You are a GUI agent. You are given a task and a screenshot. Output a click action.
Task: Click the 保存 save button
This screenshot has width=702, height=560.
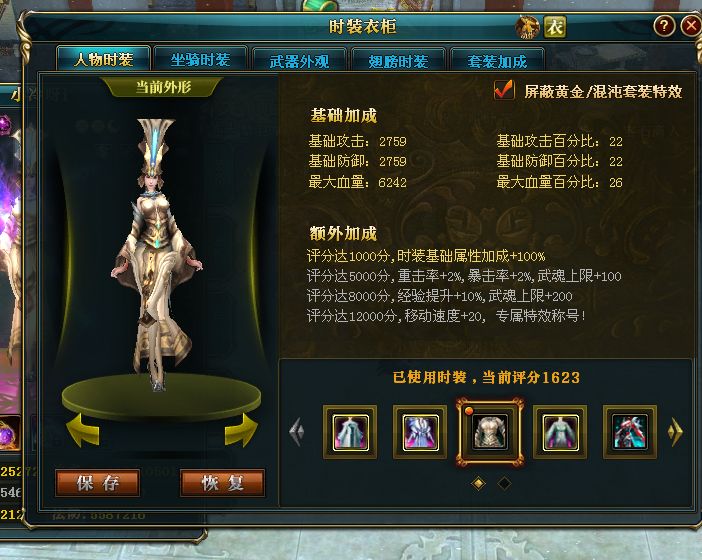[x=98, y=483]
